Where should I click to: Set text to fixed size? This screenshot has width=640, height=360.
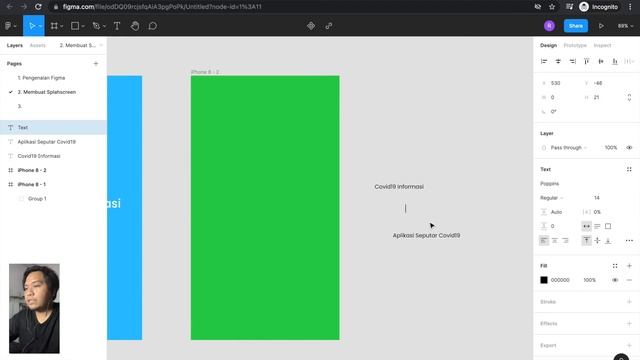[x=608, y=226]
